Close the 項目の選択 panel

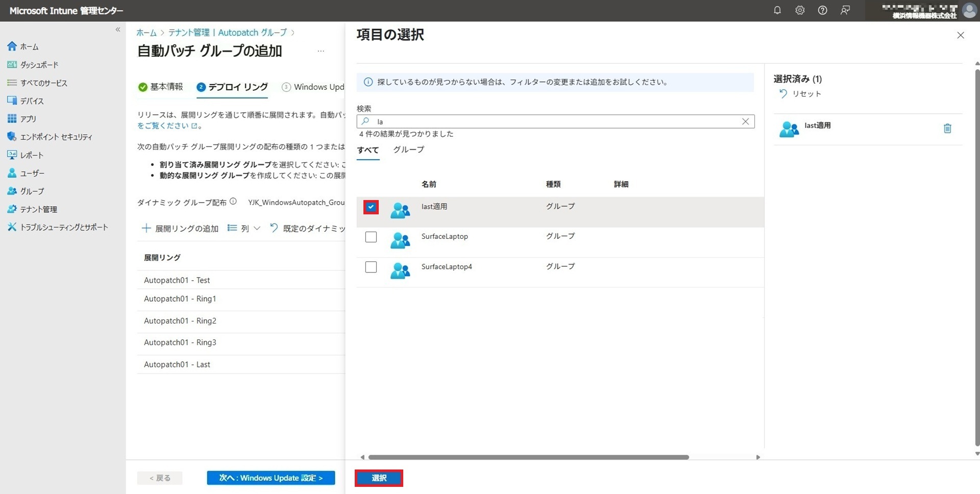click(x=961, y=35)
